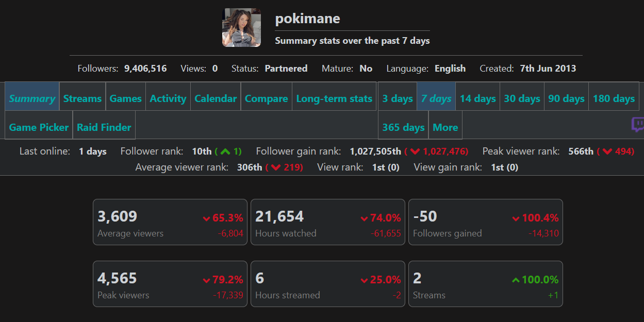Click the pokimane profile avatar
644x322 pixels.
(x=241, y=27)
